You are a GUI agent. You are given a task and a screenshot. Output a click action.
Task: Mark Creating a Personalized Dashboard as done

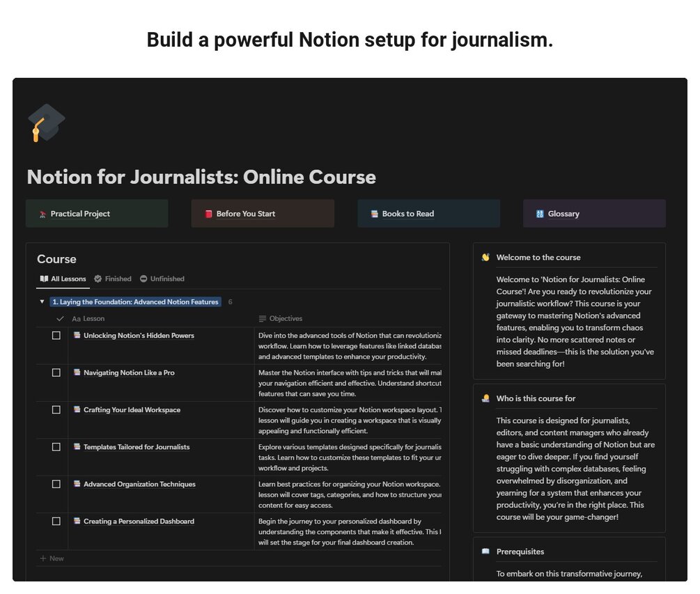56,522
